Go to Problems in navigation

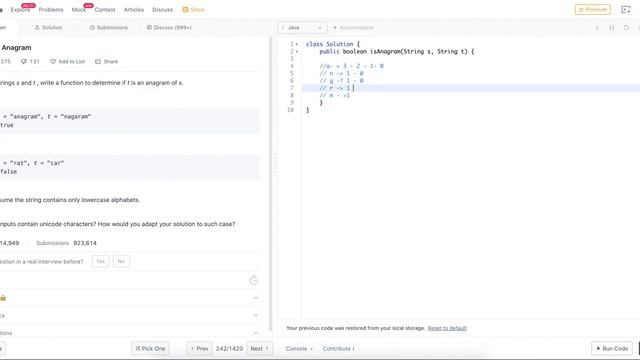[51, 9]
